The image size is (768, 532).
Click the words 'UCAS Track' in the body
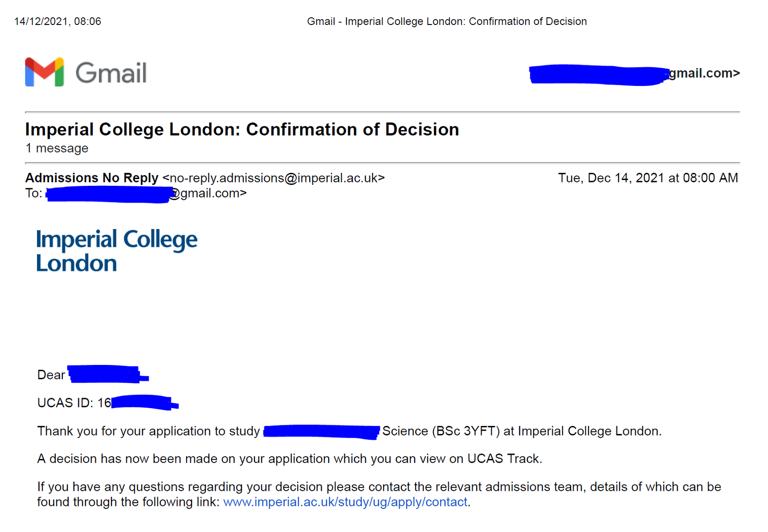(504, 459)
